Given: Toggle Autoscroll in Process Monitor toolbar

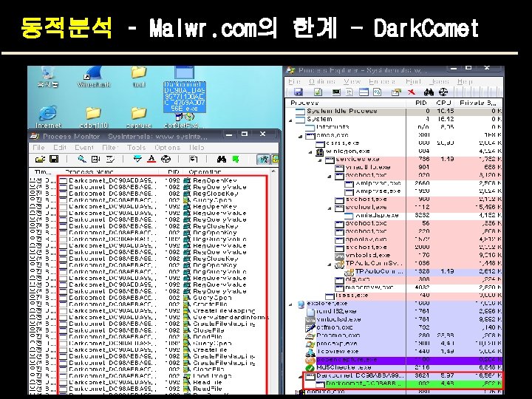Looking at the screenshot, I should [95, 159].
